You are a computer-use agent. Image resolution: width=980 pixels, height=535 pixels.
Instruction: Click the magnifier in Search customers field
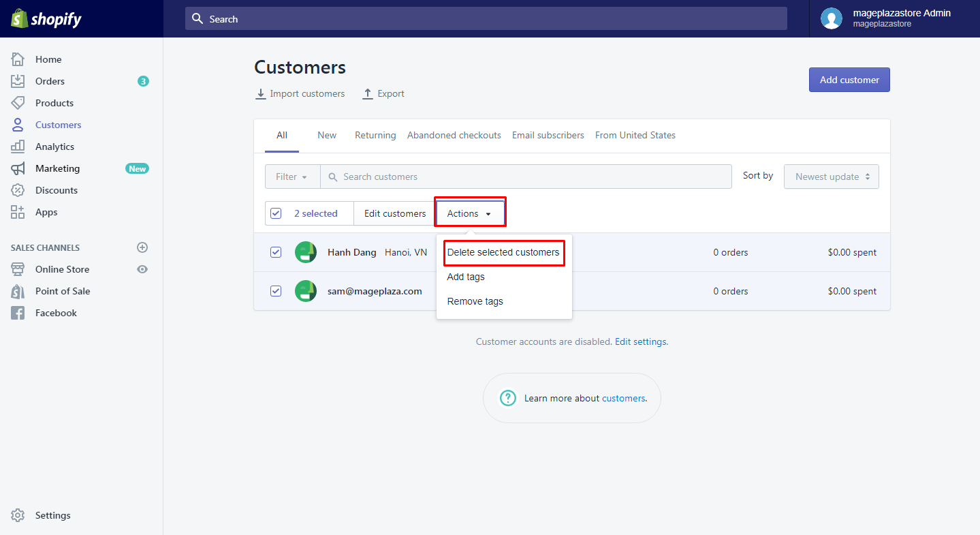click(x=333, y=177)
